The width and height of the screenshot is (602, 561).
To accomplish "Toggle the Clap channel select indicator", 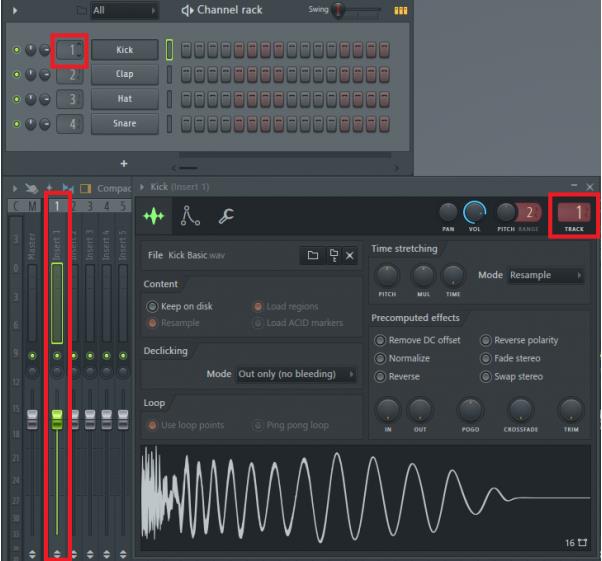I will (x=169, y=74).
